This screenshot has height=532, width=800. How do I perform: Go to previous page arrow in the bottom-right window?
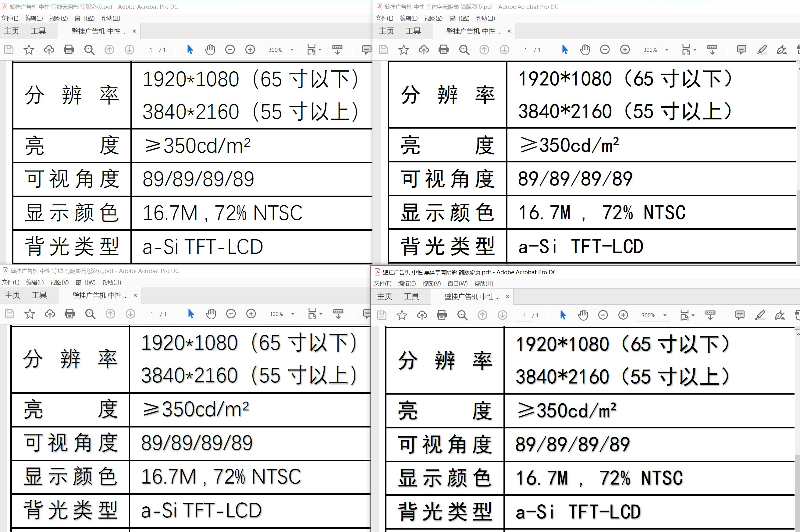[482, 315]
